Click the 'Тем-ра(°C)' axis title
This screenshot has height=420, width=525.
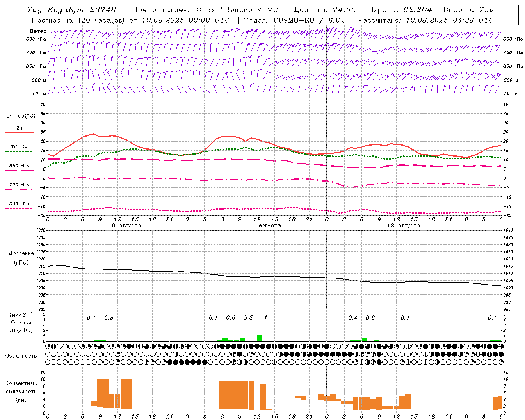pyautogui.click(x=19, y=116)
